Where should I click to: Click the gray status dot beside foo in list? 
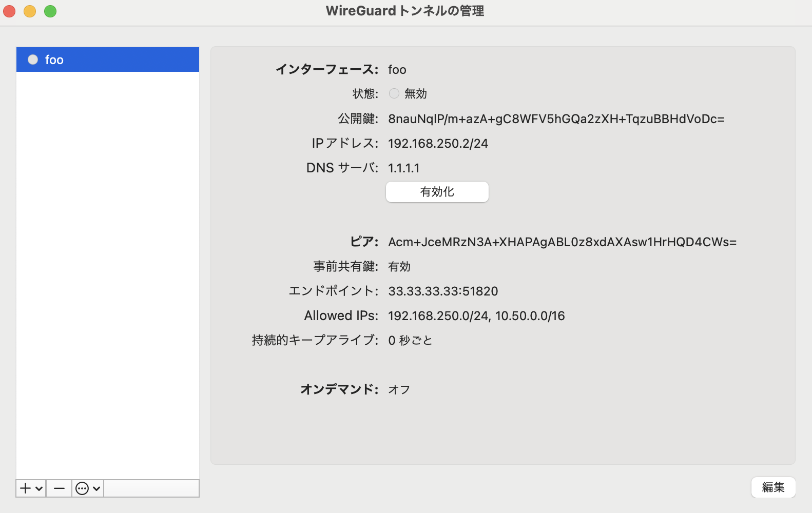(x=33, y=60)
